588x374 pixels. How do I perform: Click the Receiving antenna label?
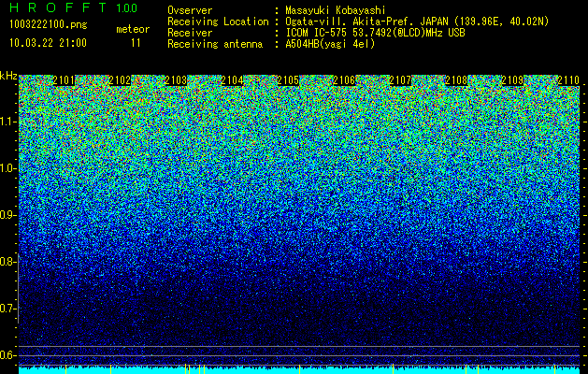215,44
